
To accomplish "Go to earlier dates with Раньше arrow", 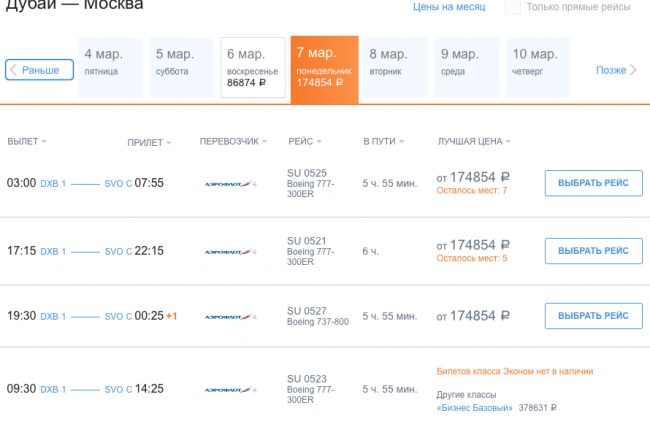I will (40, 70).
